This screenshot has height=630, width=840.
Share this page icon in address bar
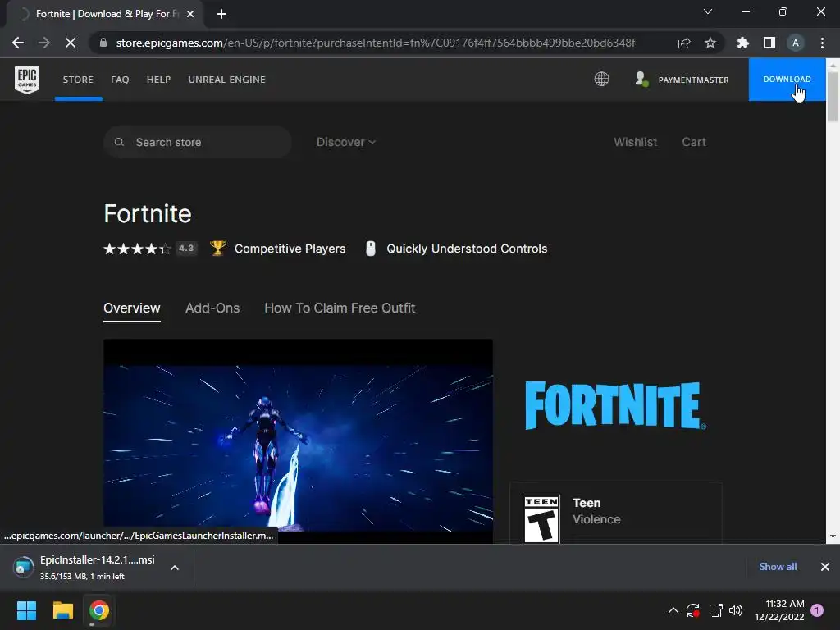(684, 43)
